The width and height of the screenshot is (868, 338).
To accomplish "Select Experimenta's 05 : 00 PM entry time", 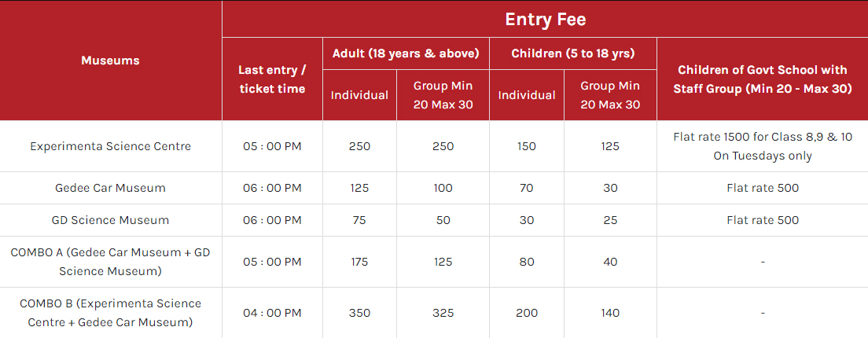I will point(272,146).
